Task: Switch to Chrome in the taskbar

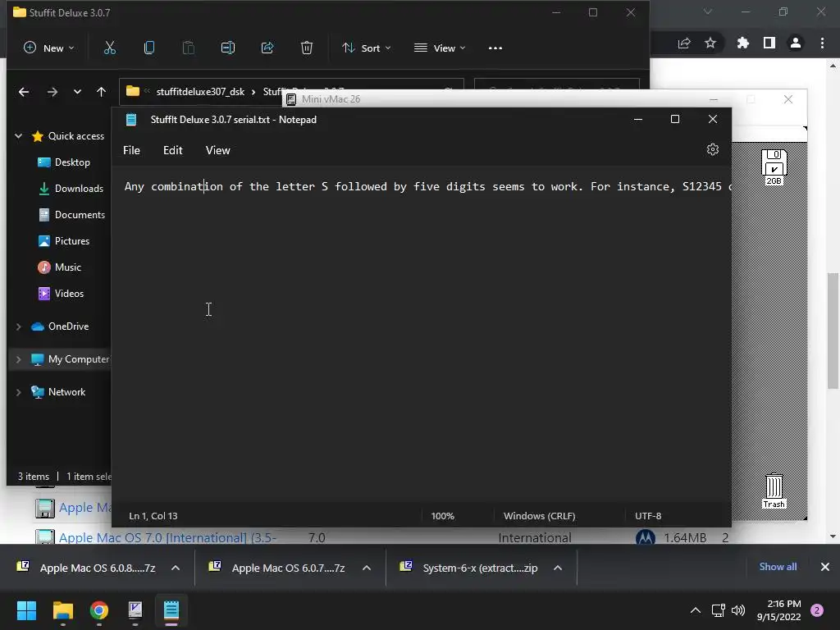Action: (x=99, y=610)
